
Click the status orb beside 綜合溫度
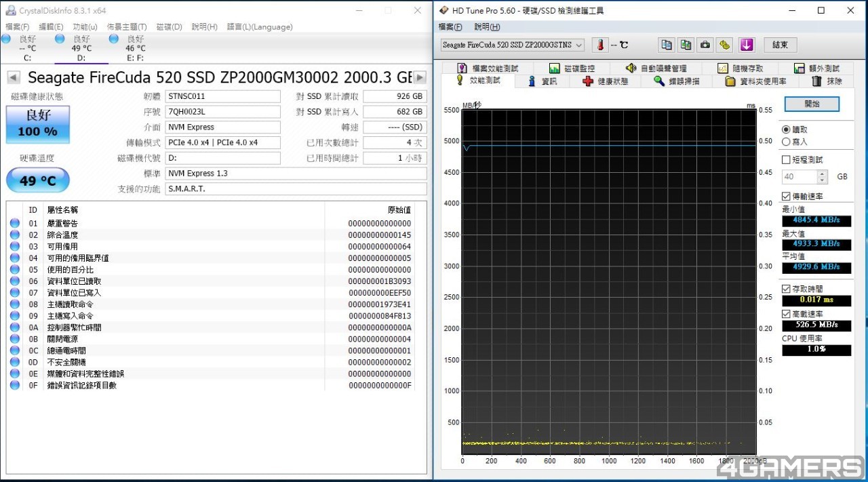click(x=15, y=235)
